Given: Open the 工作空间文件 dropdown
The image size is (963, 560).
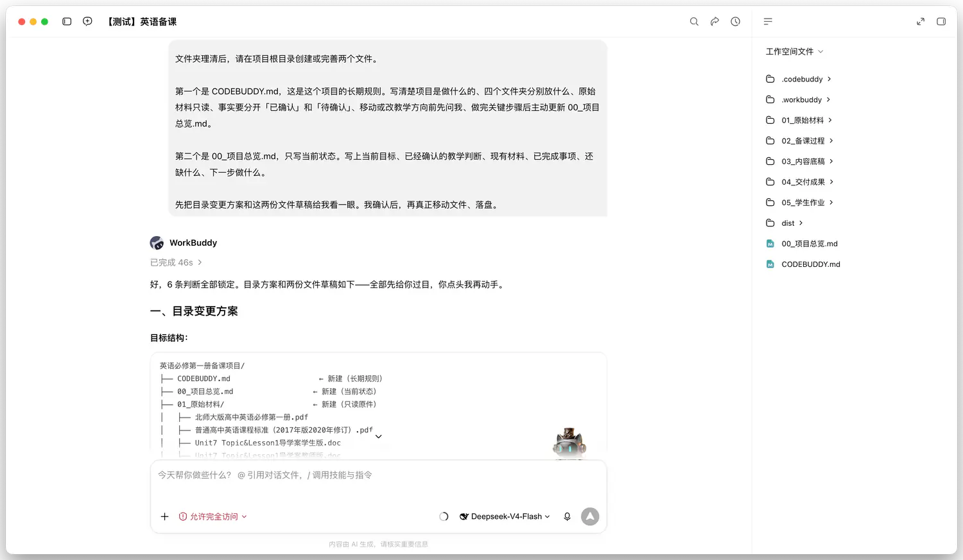Looking at the screenshot, I should pyautogui.click(x=794, y=51).
